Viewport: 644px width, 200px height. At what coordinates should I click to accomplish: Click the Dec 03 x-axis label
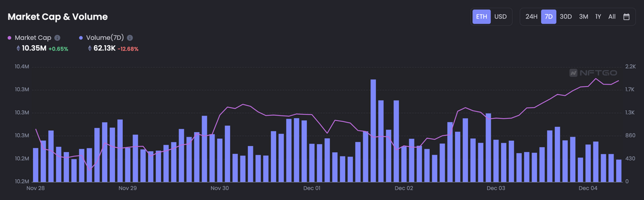pos(496,188)
